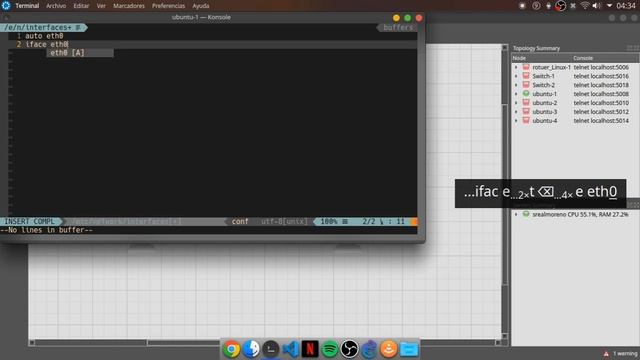This screenshot has width=640, height=360.
Task: Open the Editar menu
Action: click(x=81, y=6)
